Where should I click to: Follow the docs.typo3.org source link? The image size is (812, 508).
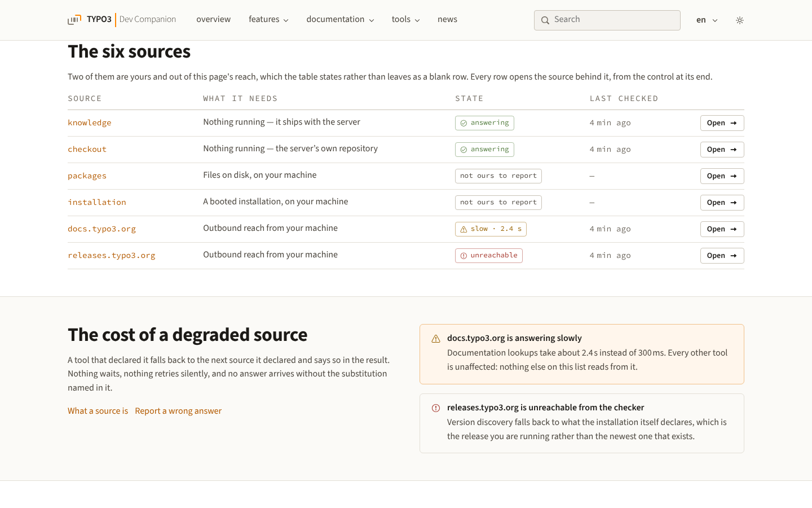[101, 229]
